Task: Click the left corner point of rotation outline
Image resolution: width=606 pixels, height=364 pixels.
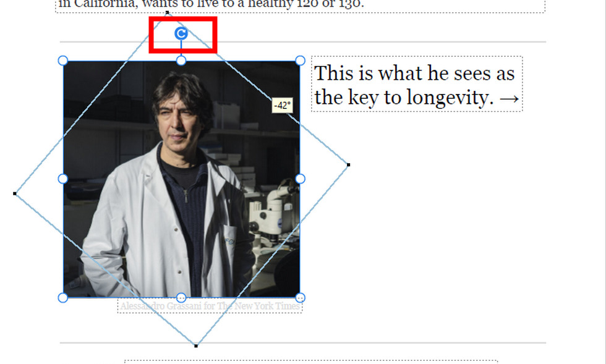Action: [x=15, y=193]
